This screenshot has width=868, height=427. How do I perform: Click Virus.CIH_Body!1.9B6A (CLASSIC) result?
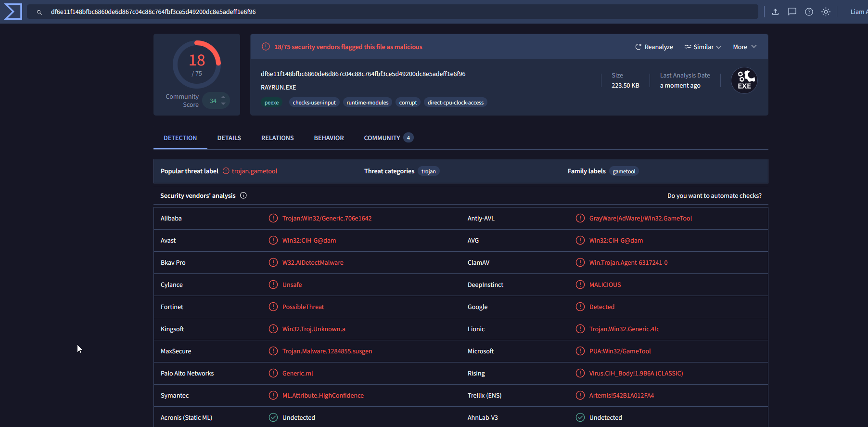tap(636, 373)
